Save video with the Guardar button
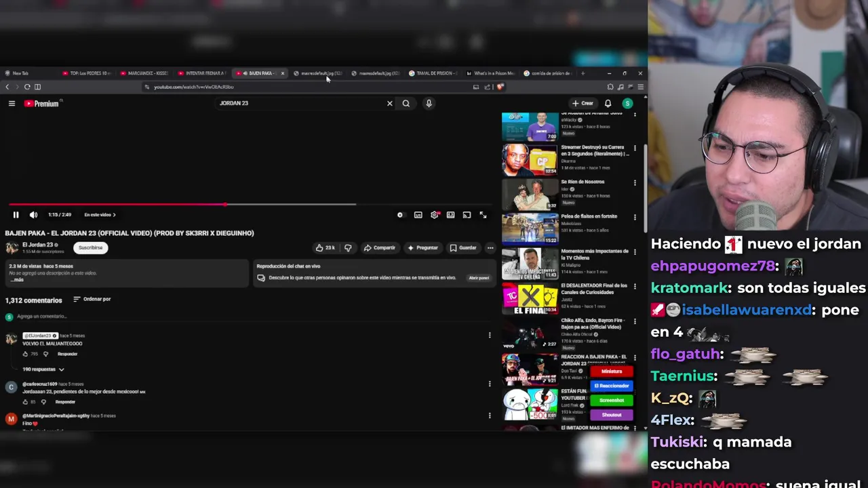Screen dimensions: 868x488 click(463, 248)
